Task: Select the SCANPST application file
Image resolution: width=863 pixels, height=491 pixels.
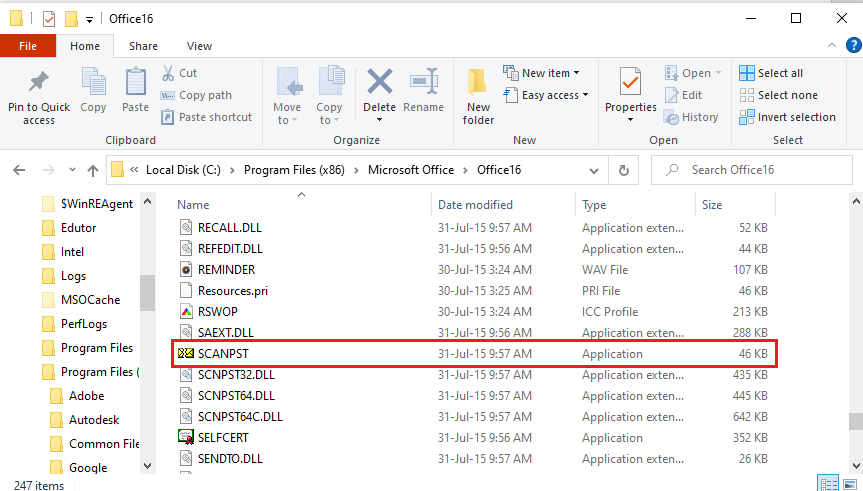Action: click(x=474, y=353)
